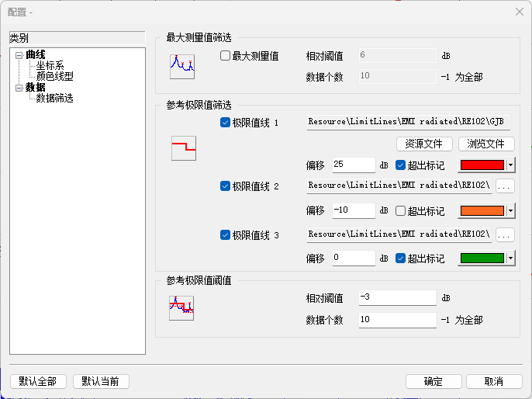
Task: Click the reference limit threshold chart icon
Action: click(181, 308)
